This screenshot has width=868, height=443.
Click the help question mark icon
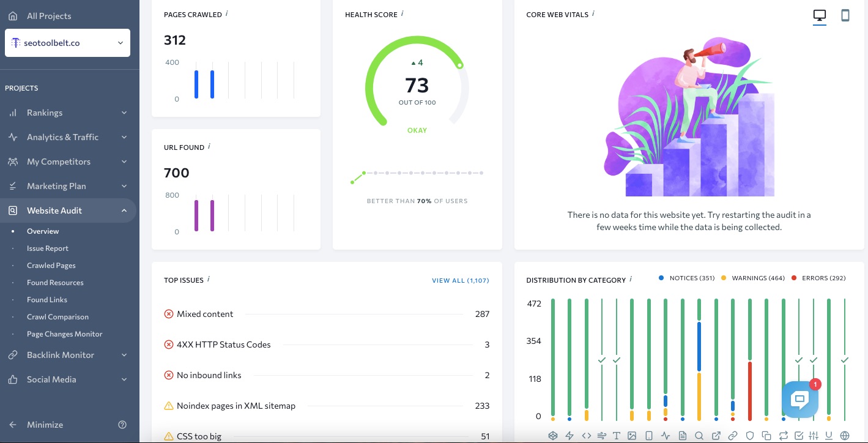click(x=122, y=425)
